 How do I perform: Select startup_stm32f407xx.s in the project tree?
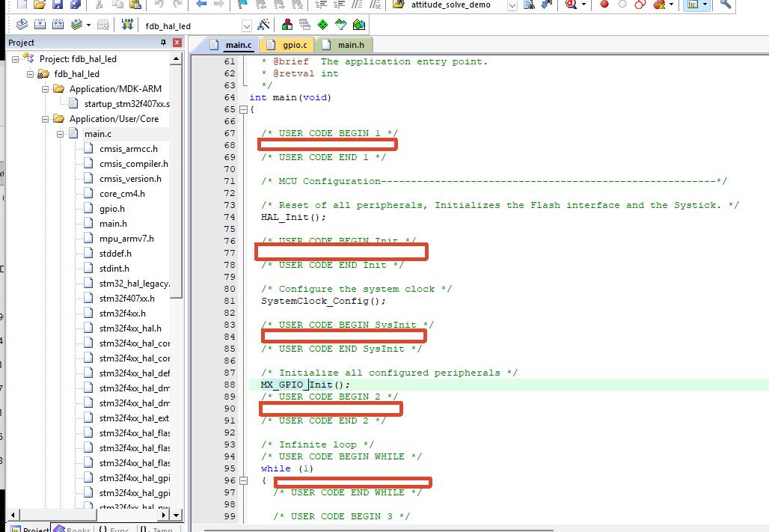pos(126,104)
